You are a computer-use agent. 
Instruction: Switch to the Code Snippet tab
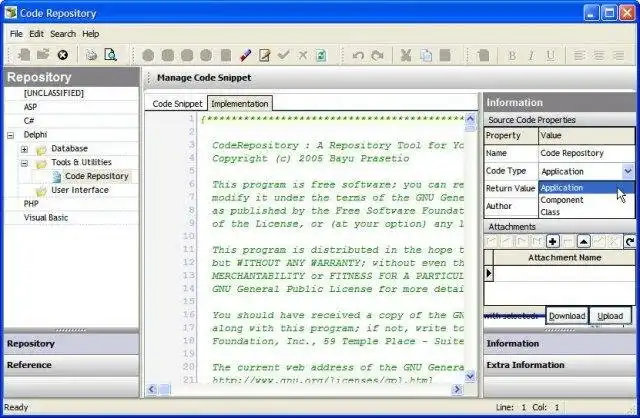(x=177, y=104)
